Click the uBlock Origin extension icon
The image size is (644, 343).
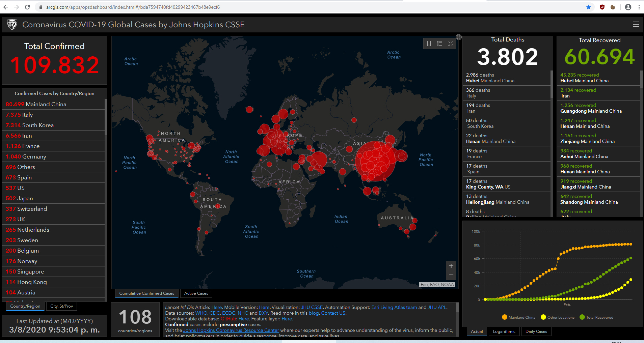(602, 7)
